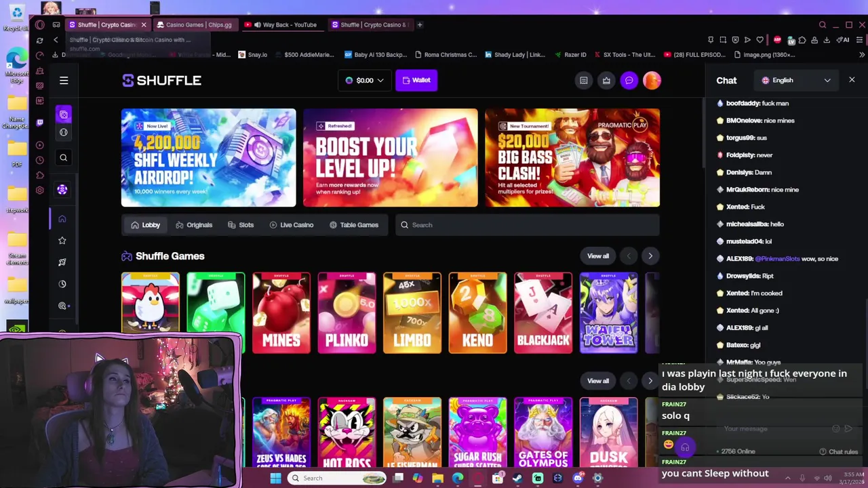Click View all in second games row
Screen dimensions: 868x488
pyautogui.click(x=598, y=380)
